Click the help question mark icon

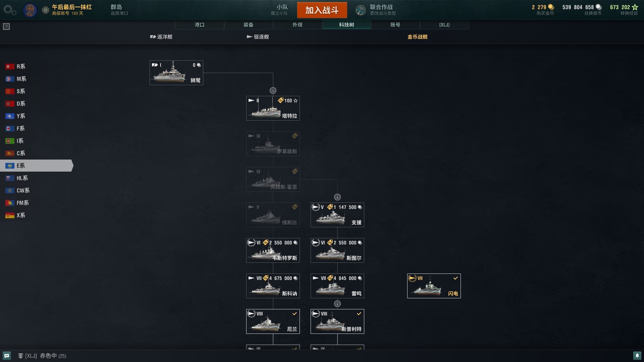pos(6,26)
